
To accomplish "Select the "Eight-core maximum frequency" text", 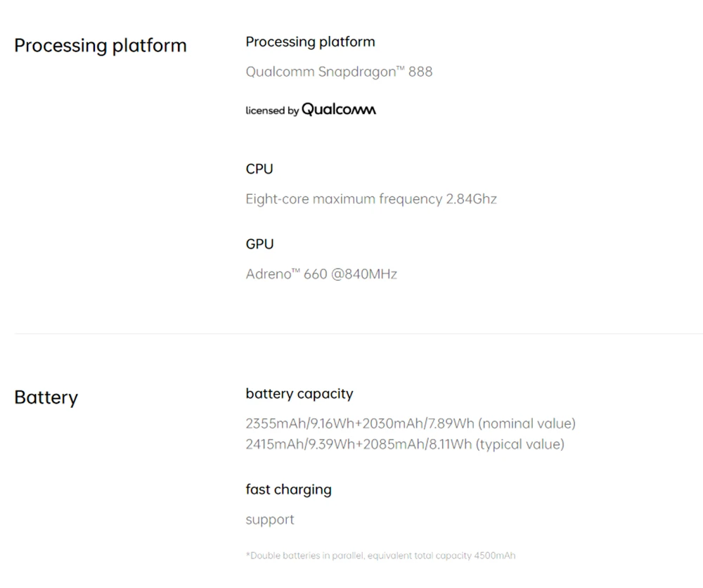I will click(344, 199).
